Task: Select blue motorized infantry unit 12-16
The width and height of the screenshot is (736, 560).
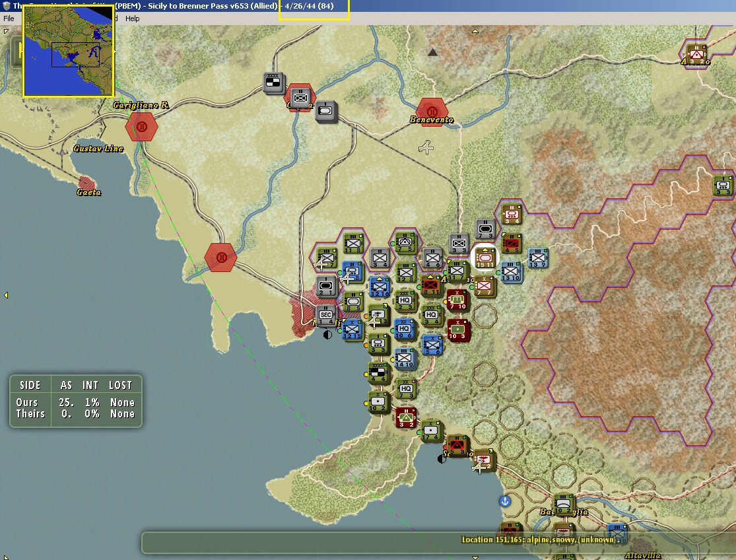Action: click(x=380, y=287)
